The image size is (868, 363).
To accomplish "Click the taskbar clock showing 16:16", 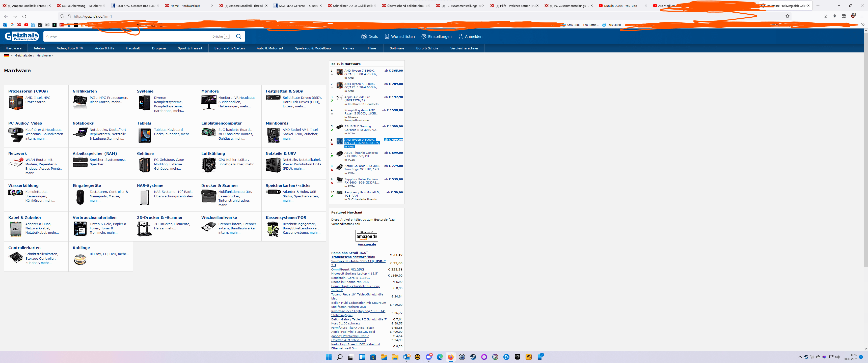I will pyautogui.click(x=850, y=357).
